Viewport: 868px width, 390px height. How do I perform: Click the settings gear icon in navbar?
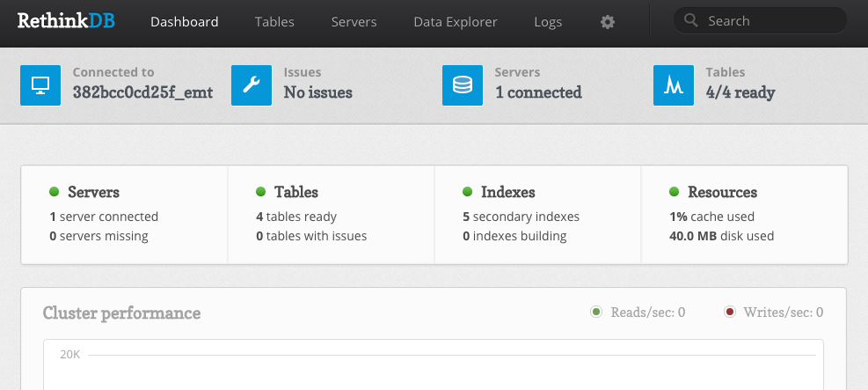[x=608, y=22]
